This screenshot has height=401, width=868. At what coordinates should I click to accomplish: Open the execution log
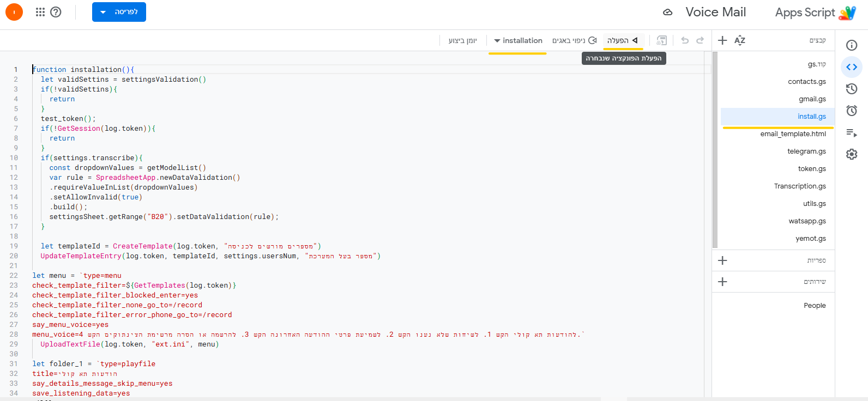click(x=462, y=40)
